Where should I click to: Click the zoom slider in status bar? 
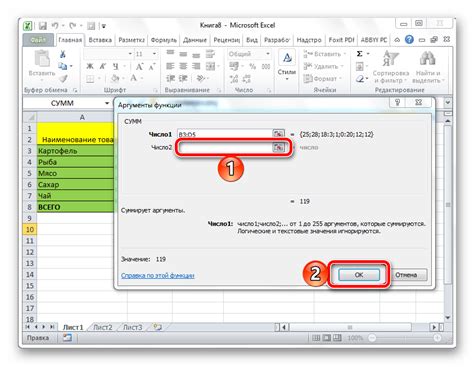pos(404,338)
